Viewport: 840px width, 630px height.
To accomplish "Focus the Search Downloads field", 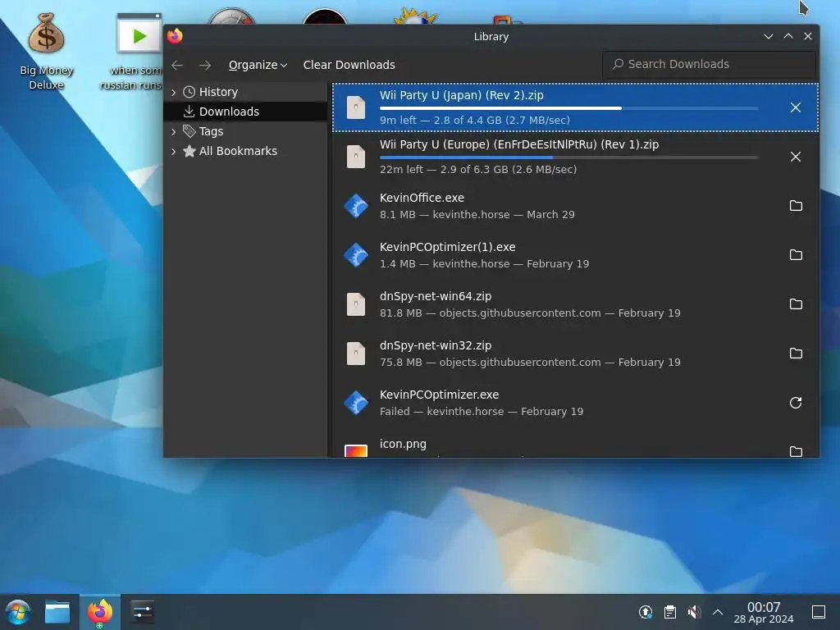I will pos(710,64).
